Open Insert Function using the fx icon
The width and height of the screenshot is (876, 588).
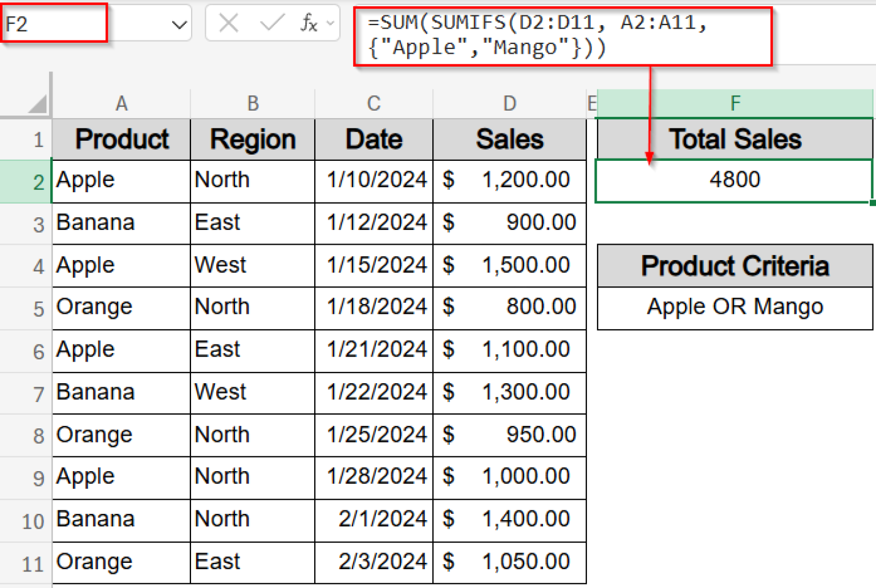[x=310, y=23]
